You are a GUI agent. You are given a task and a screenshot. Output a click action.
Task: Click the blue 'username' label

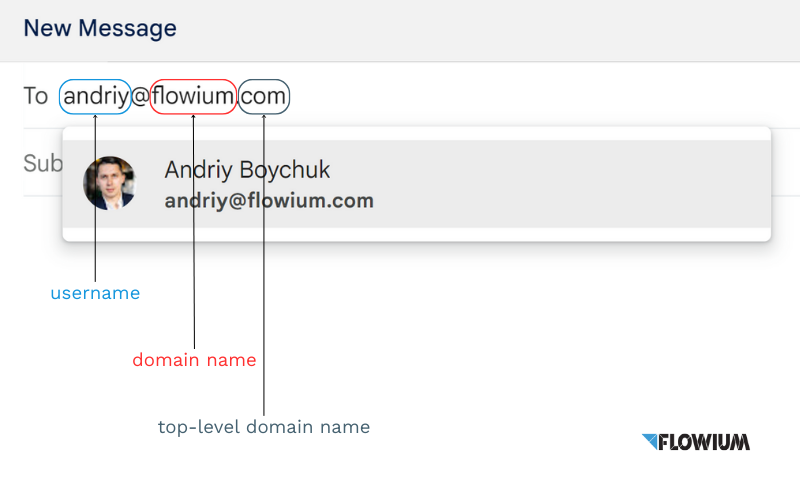coord(95,294)
